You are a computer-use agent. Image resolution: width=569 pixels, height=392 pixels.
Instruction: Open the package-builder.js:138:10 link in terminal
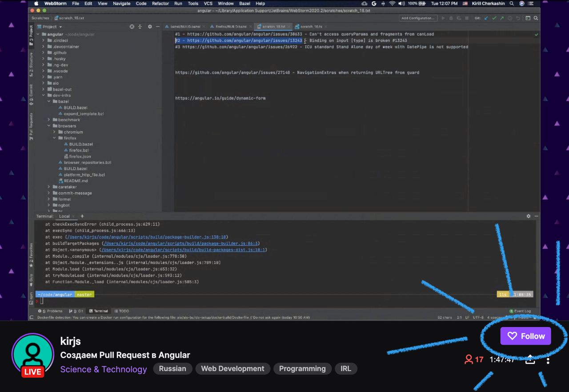pos(148,237)
